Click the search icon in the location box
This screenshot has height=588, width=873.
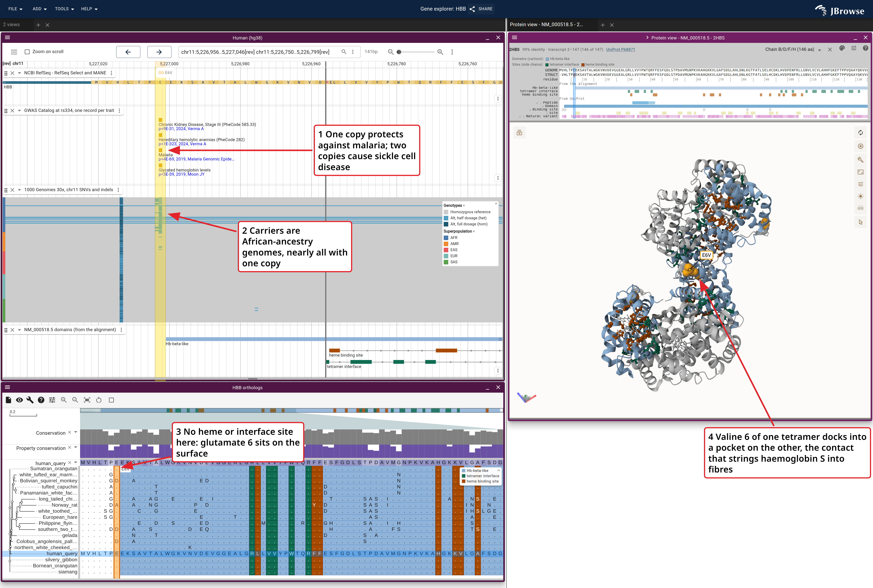[x=344, y=52]
